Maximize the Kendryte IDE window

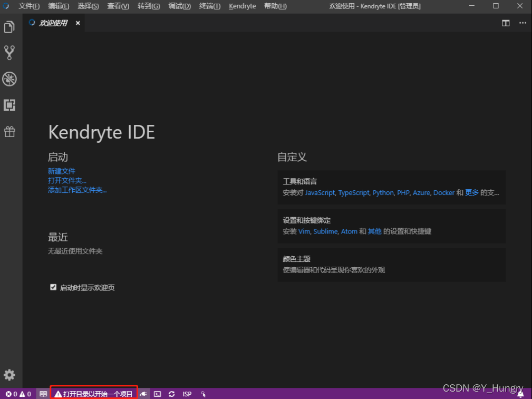tap(496, 6)
